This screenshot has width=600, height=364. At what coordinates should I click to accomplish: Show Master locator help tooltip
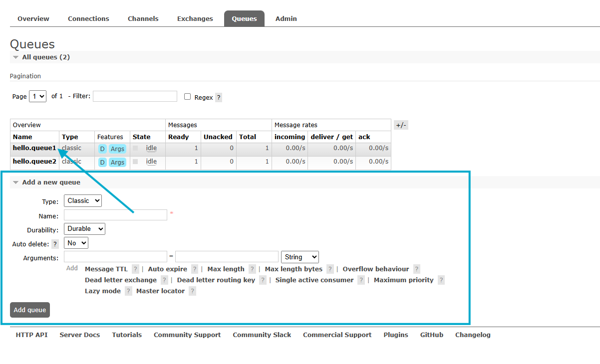(192, 291)
